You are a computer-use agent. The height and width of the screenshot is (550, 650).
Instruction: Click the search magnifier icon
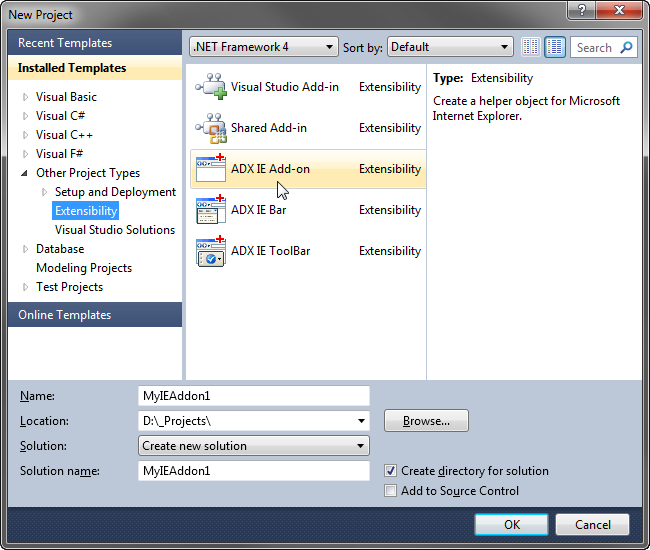click(626, 47)
